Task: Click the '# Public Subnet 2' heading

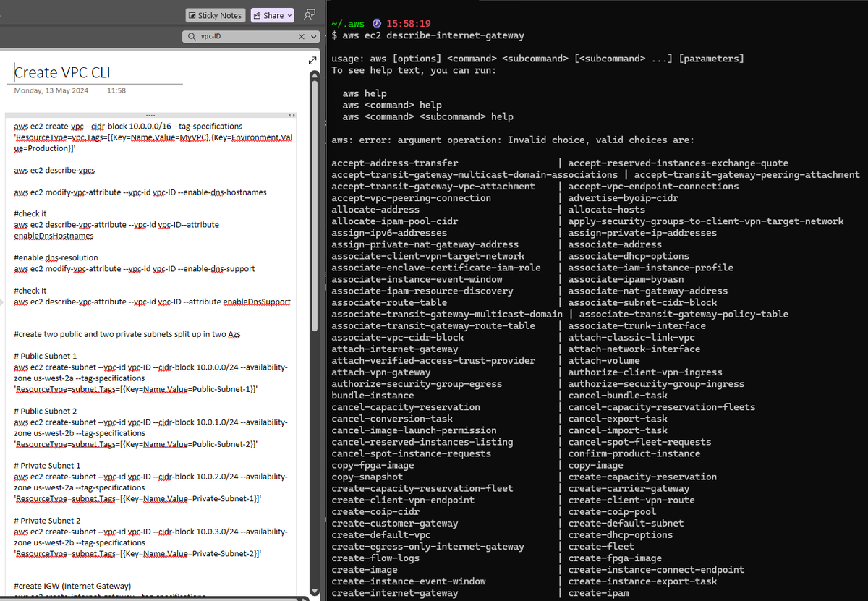Action: [x=45, y=411]
